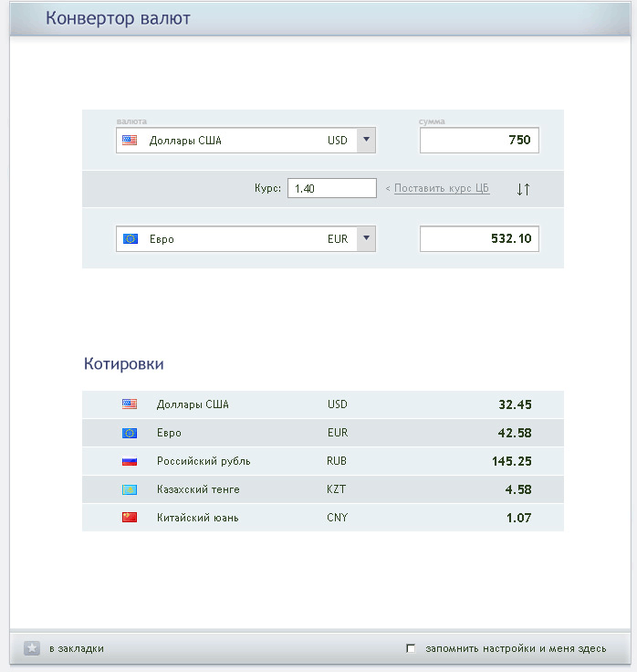Click the US flag in source currency selector
Screen dimensions: 637x672
point(130,141)
